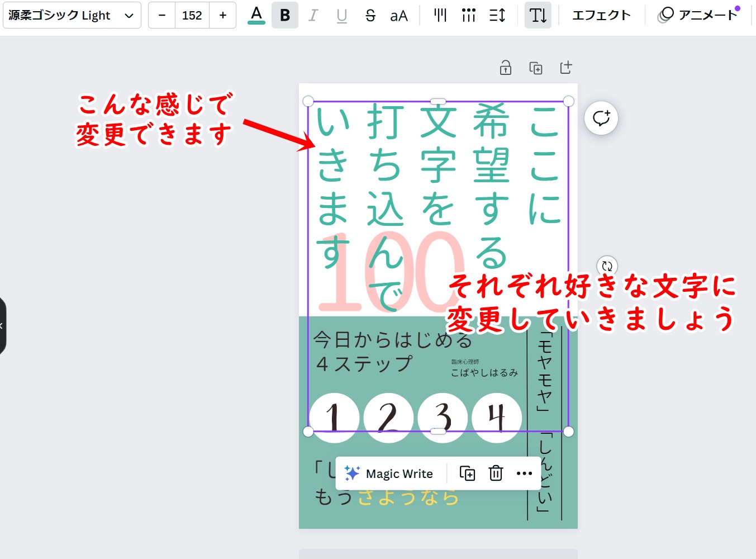The image size is (756, 559).
Task: Open more options three-dot menu
Action: [524, 473]
